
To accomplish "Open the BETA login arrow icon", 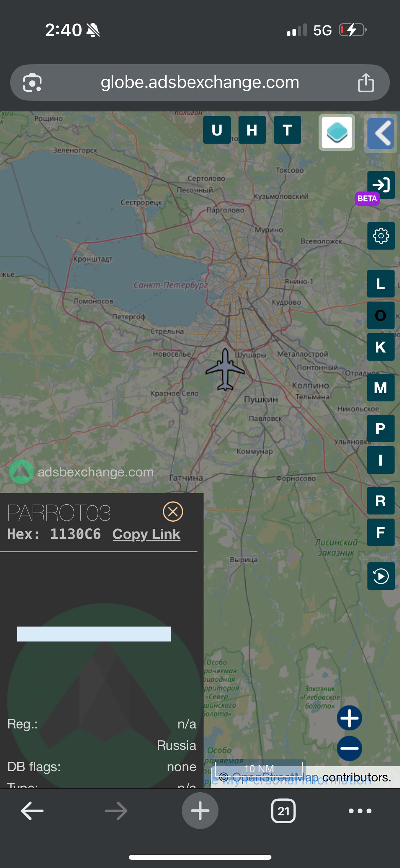I will tap(381, 185).
